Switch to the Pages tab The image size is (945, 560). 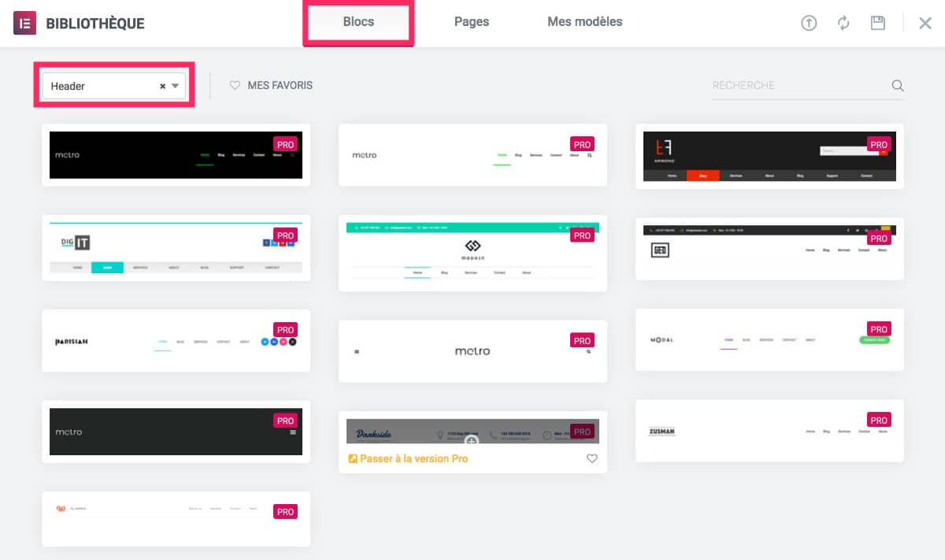point(471,22)
